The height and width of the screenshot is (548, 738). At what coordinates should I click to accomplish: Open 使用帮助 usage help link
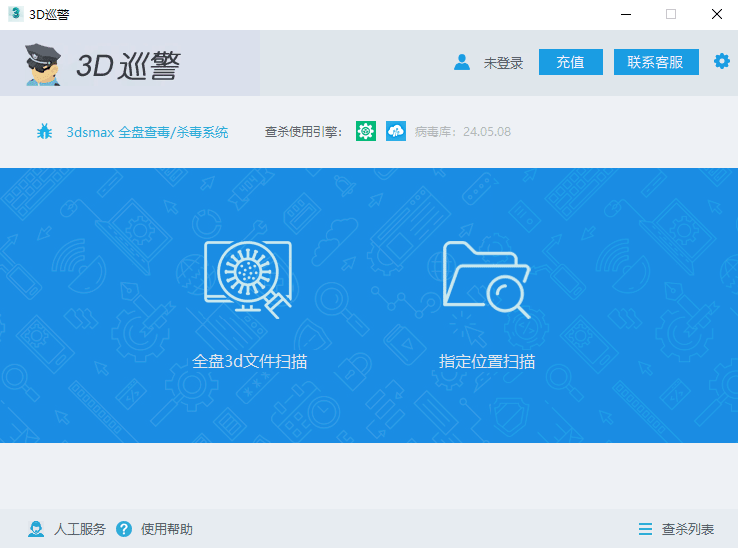click(167, 529)
